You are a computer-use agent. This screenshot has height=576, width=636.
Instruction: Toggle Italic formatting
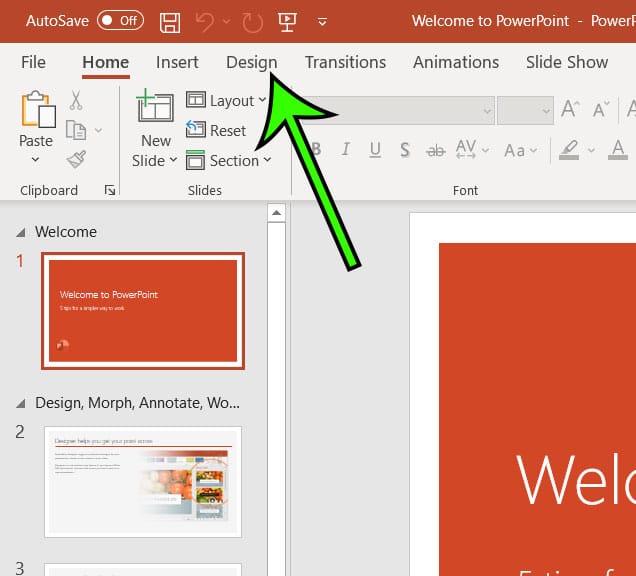(346, 150)
